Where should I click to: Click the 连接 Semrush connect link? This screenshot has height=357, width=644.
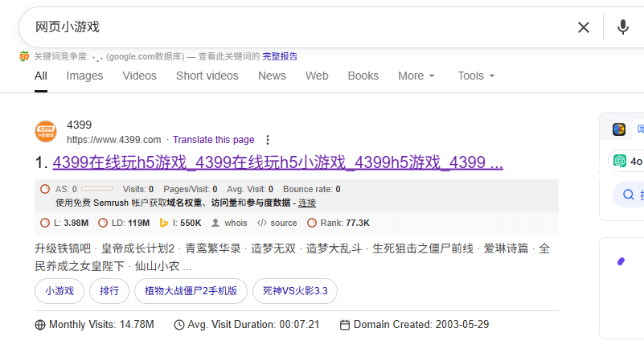(x=307, y=203)
